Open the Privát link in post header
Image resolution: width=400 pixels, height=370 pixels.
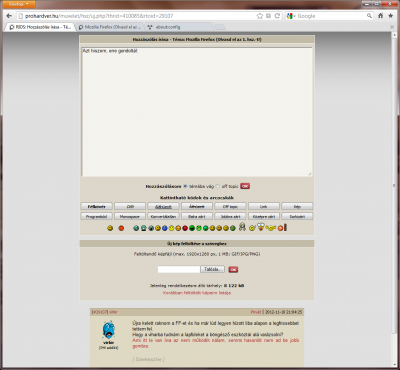click(256, 312)
